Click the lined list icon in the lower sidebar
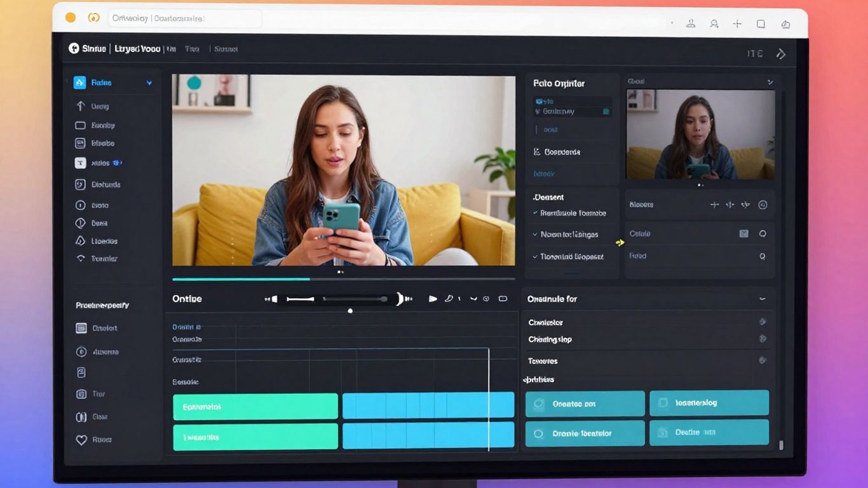Image resolution: width=868 pixels, height=488 pixels. (x=81, y=329)
